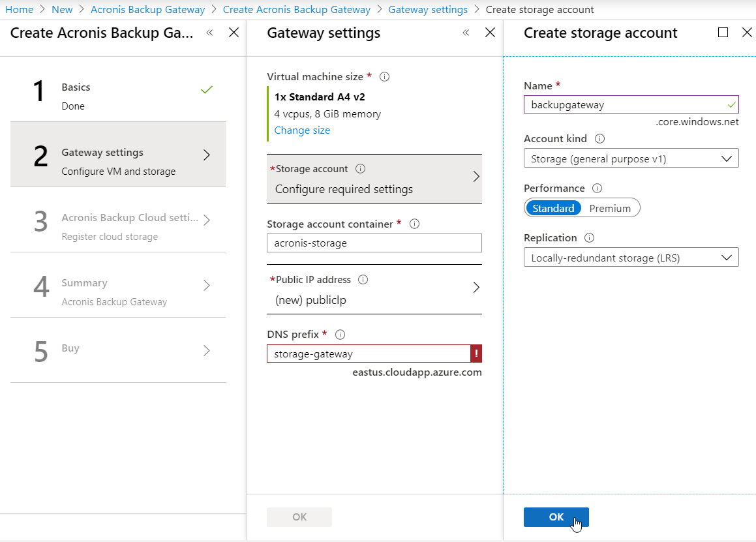
Task: Select step 1 Basics
Action: point(118,89)
